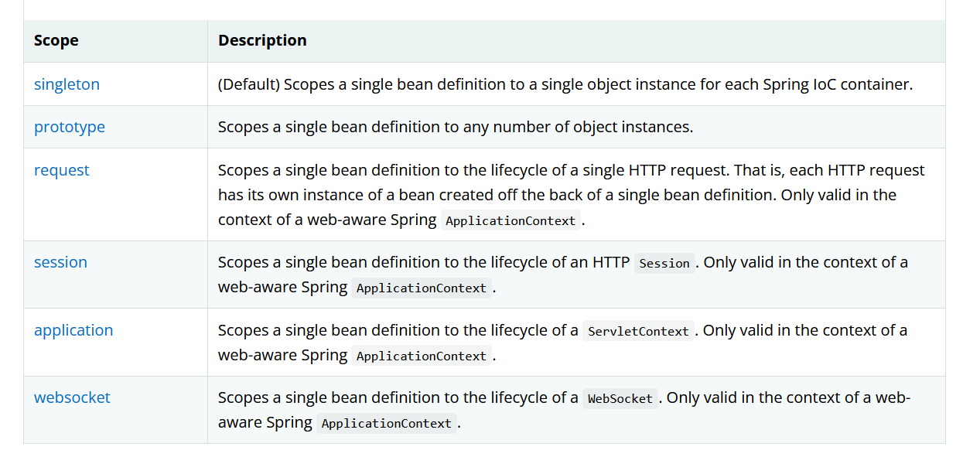Click the "lifecycle of an HTTP" description text
The width and height of the screenshot is (980, 457).
pos(423,262)
